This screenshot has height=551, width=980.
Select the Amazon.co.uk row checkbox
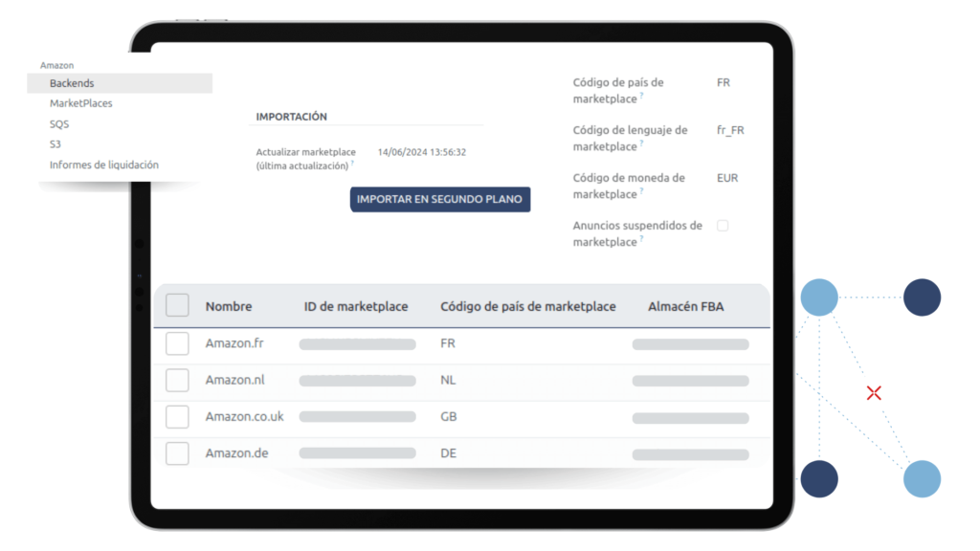click(177, 417)
